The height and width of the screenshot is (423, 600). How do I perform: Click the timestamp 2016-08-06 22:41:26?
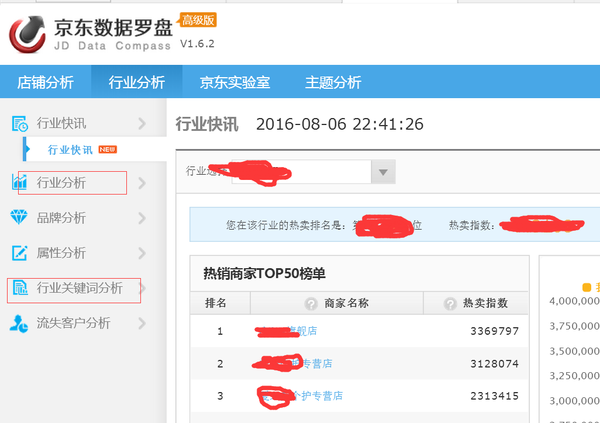pyautogui.click(x=340, y=124)
